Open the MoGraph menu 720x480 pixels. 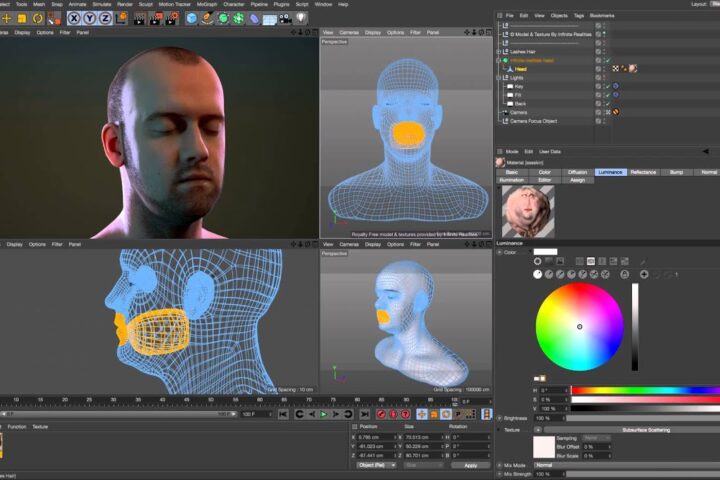click(207, 4)
